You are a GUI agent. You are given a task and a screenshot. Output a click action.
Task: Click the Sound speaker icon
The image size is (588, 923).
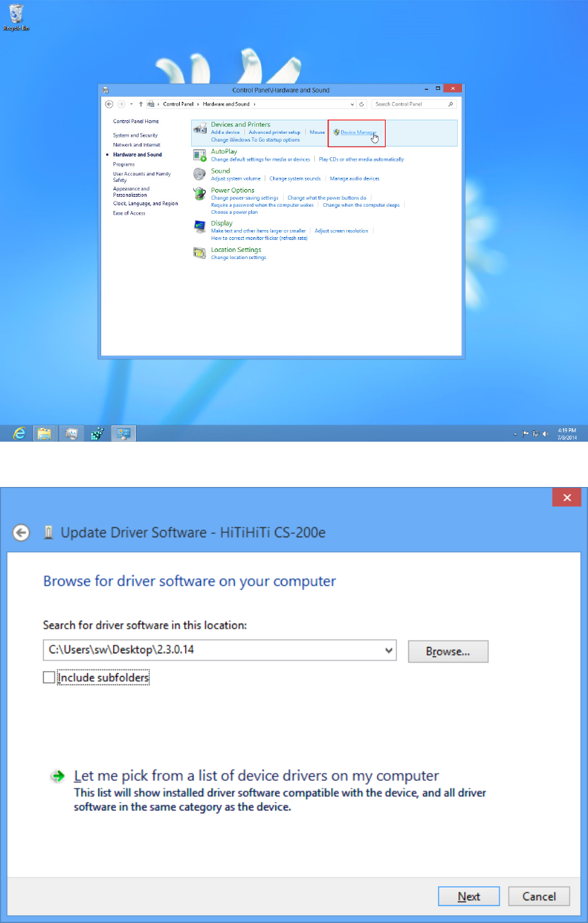tap(200, 174)
